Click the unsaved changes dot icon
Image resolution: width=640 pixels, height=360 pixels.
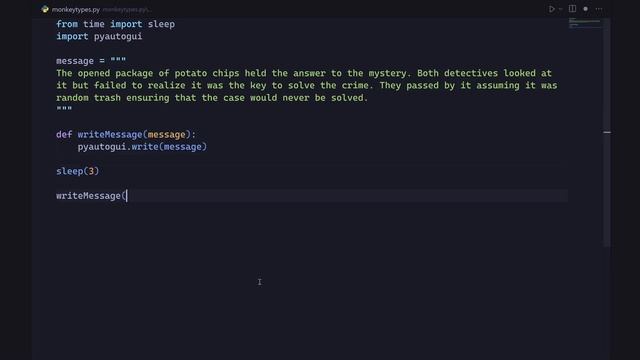tap(585, 9)
